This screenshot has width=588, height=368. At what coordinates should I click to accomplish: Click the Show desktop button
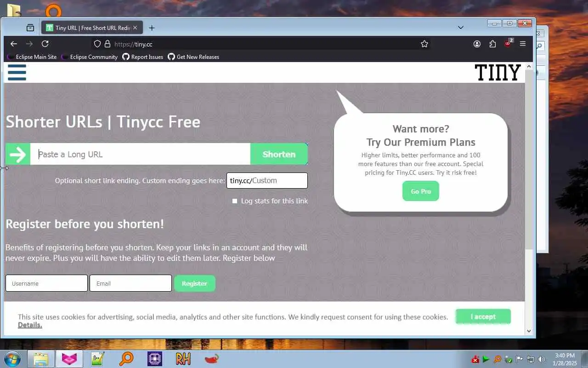tap(584, 359)
